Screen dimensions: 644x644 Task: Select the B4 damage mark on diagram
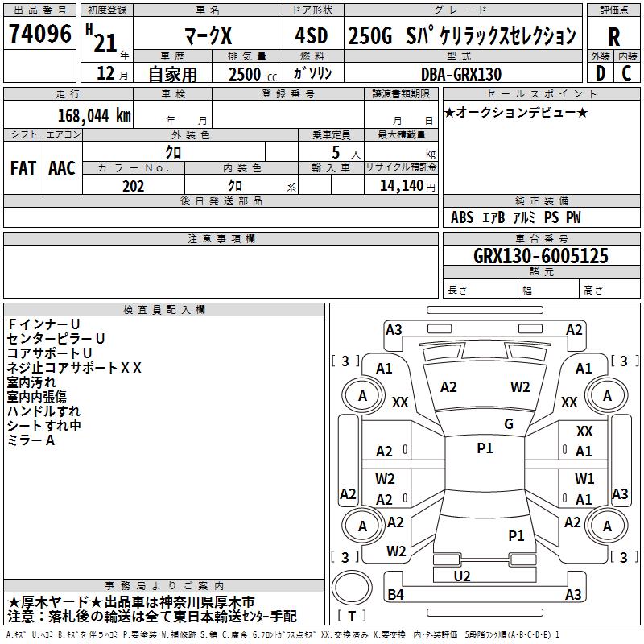pos(395,595)
